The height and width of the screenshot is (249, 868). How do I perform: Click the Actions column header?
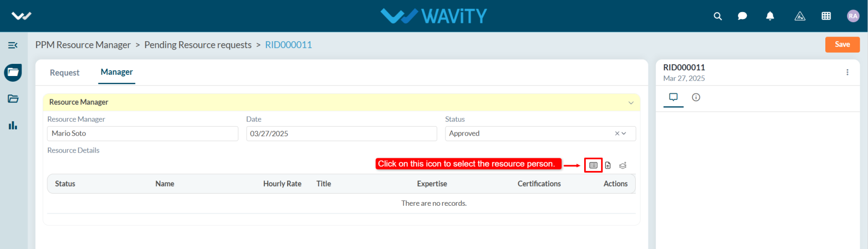[x=616, y=184]
